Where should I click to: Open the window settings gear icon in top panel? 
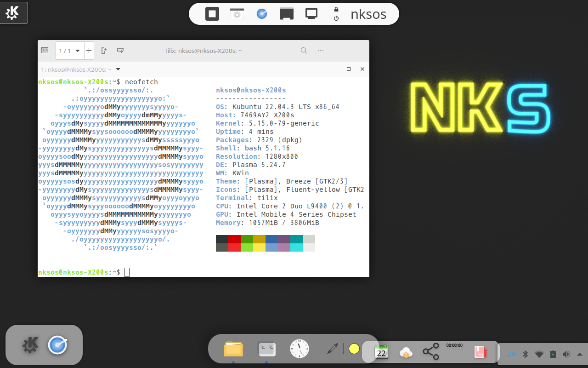[x=237, y=14]
